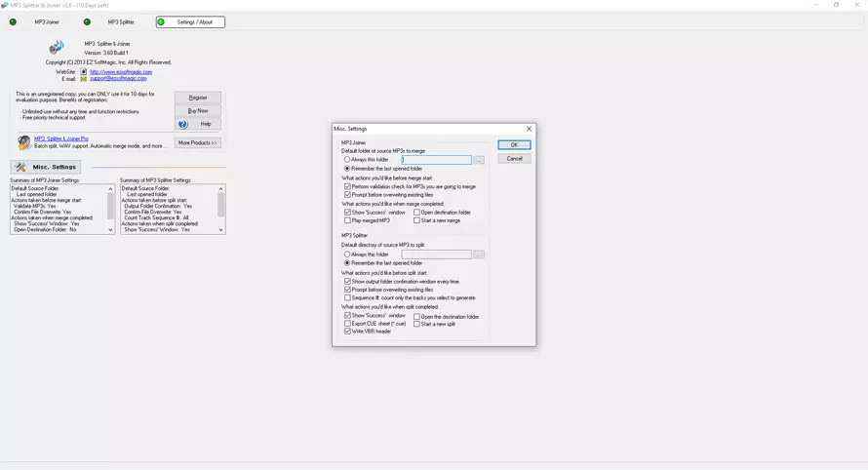Click OK in Misc. Settings dialog
Image resolution: width=868 pixels, height=470 pixels.
coord(514,145)
